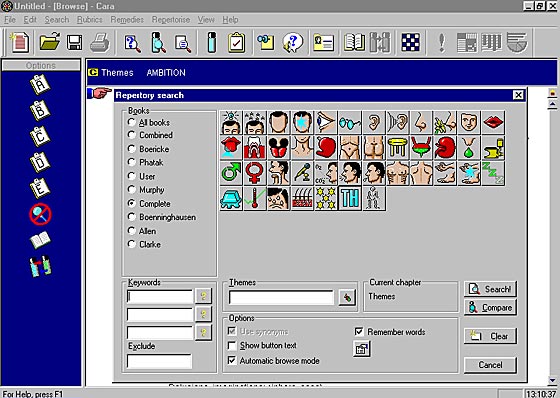The image size is (560, 398).
Task: Select the Phatak radio button
Action: point(131,163)
